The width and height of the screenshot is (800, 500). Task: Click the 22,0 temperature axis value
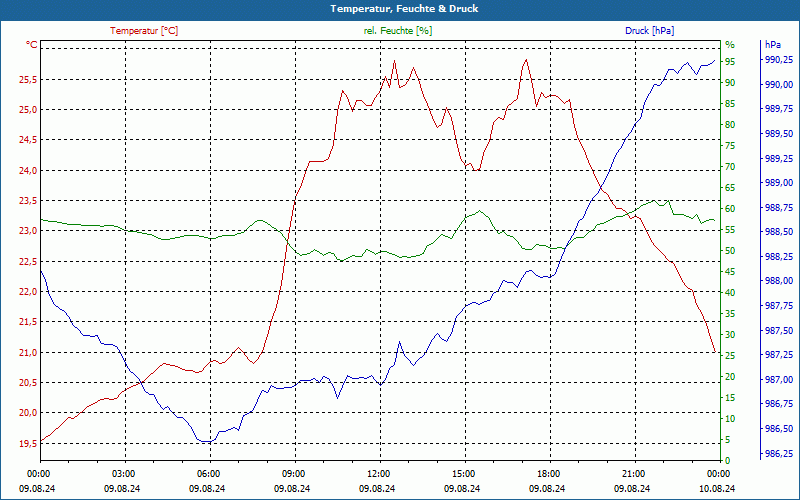[29, 291]
